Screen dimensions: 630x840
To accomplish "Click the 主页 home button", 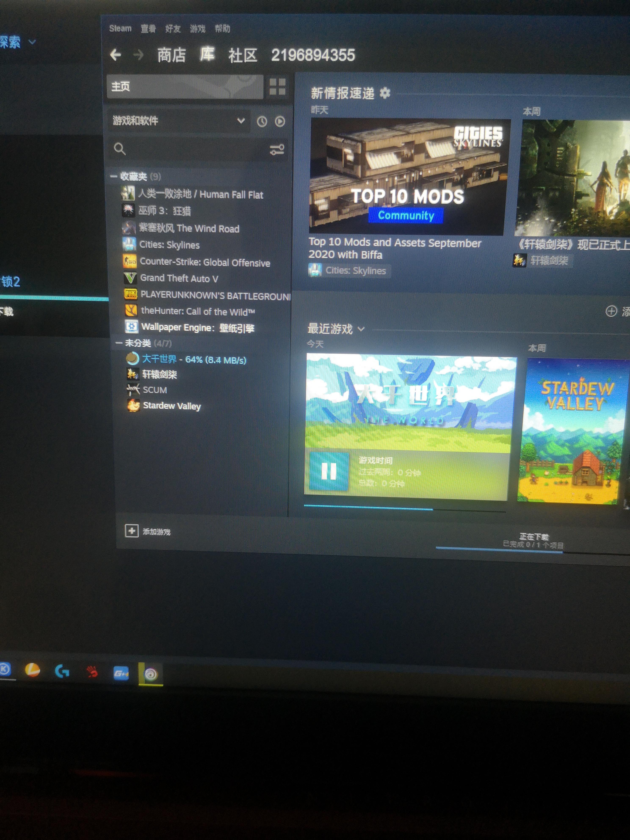I will [x=185, y=87].
